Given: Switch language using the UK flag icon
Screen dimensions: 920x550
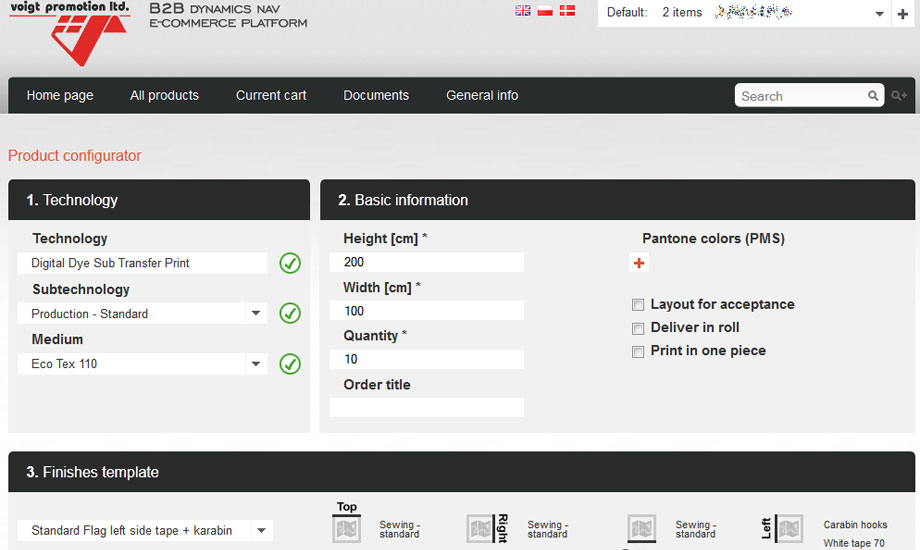Looking at the screenshot, I should (x=522, y=11).
